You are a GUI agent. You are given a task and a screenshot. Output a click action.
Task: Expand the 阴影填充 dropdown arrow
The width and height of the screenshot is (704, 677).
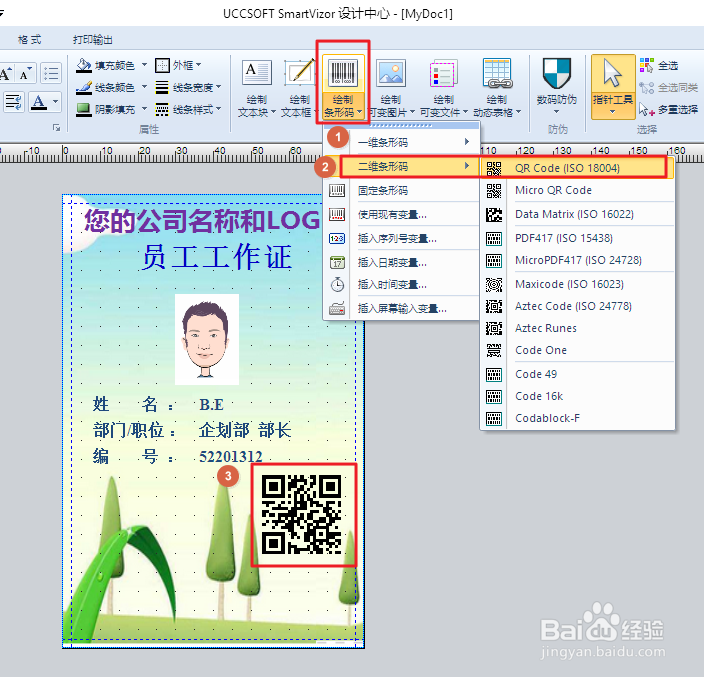click(x=144, y=109)
